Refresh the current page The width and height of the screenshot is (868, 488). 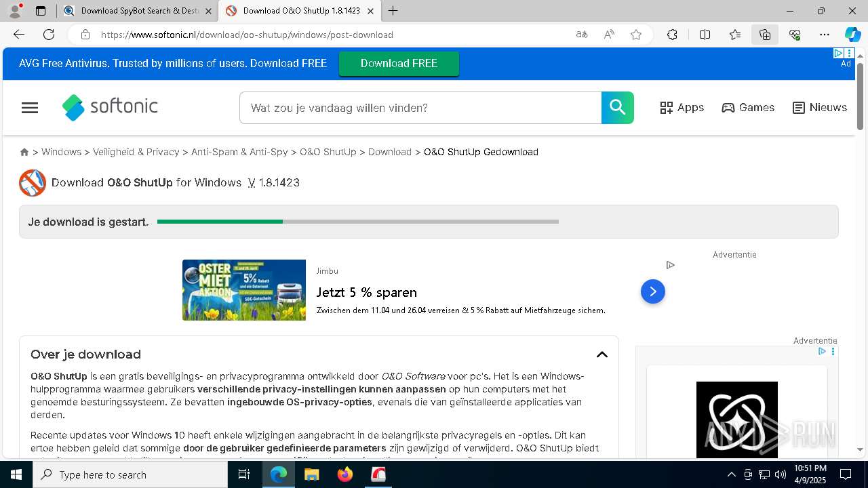click(49, 35)
